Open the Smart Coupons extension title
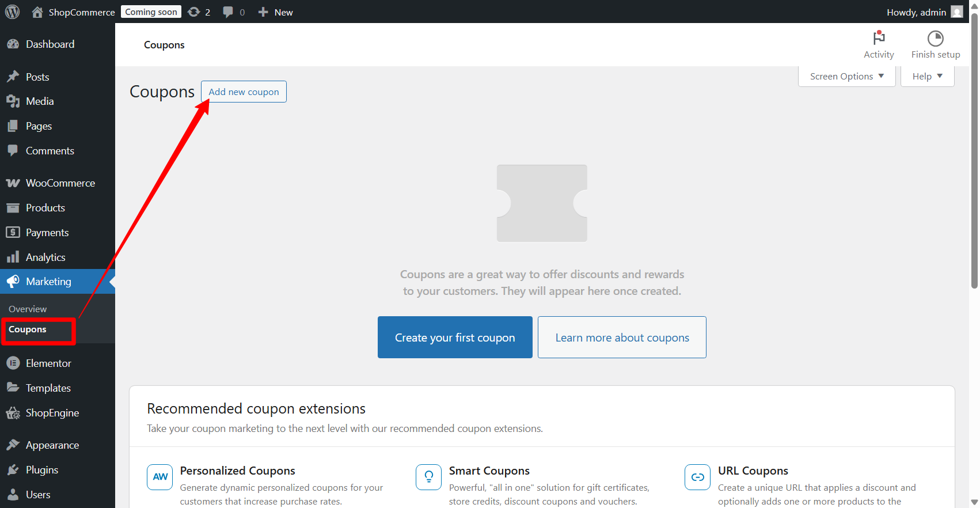This screenshot has height=508, width=980. click(x=489, y=471)
